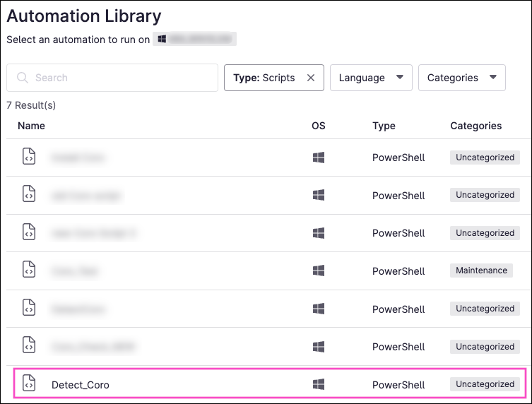Sort by the OS column header
532x404 pixels.
(319, 126)
